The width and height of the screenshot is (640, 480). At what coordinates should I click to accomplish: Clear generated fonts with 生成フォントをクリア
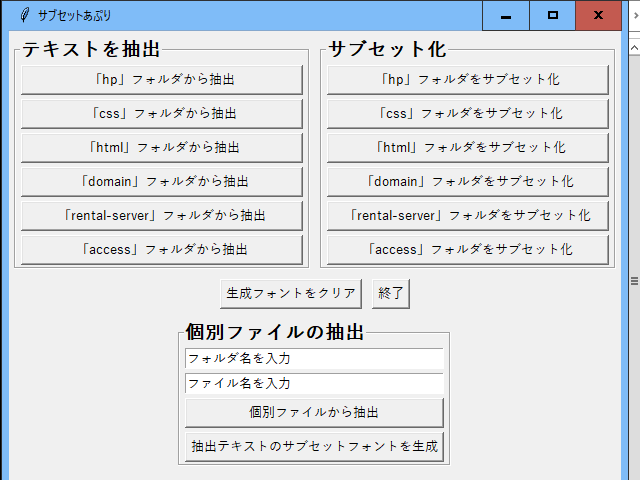[x=291, y=293]
